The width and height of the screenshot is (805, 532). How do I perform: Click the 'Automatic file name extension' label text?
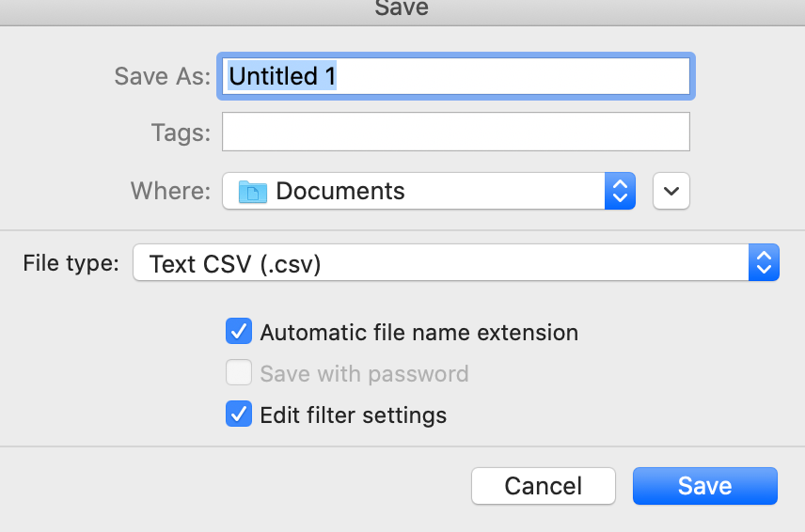click(x=418, y=333)
